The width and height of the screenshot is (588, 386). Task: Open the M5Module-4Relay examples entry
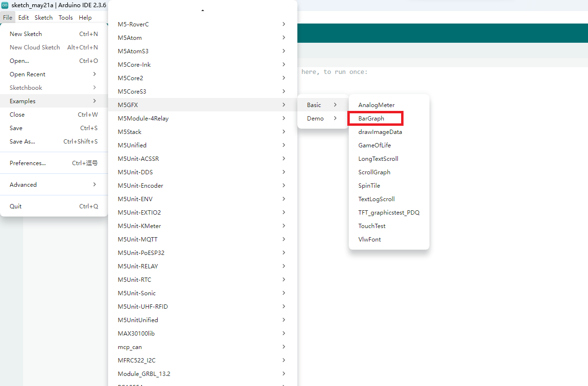203,119
